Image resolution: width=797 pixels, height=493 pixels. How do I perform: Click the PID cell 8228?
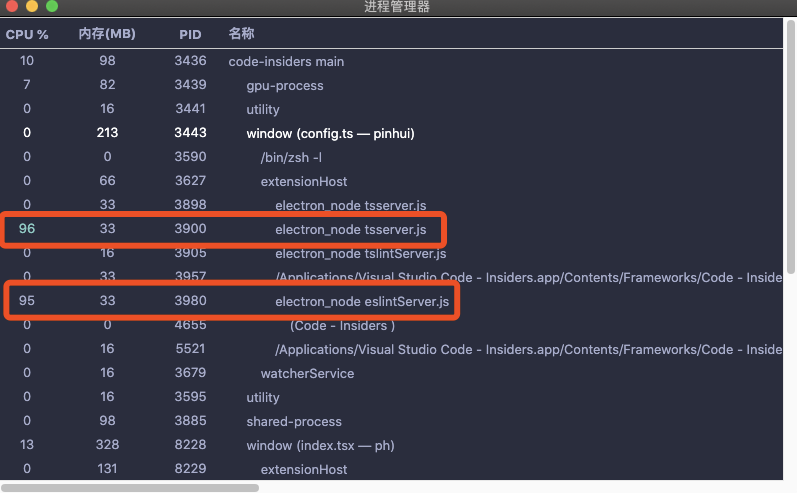pos(191,445)
